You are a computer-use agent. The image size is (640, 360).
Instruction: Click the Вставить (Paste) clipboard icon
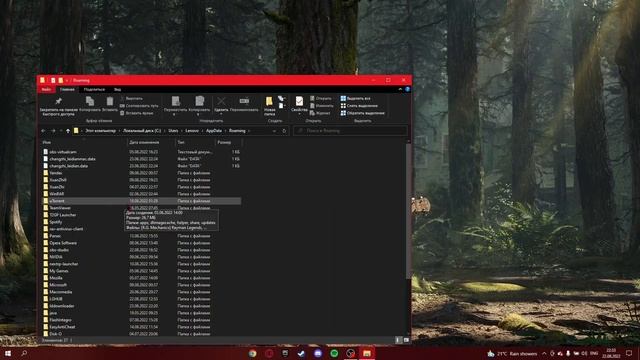pos(110,101)
